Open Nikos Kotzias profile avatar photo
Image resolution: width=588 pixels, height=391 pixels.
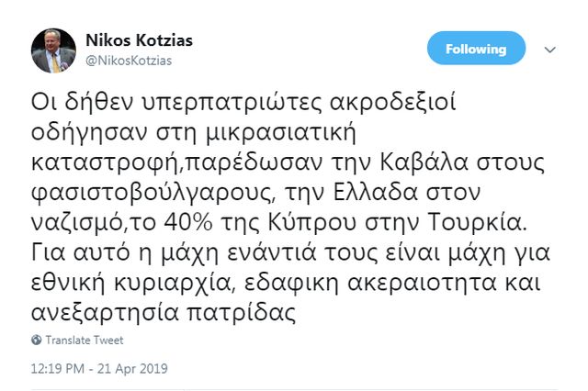click(x=54, y=50)
